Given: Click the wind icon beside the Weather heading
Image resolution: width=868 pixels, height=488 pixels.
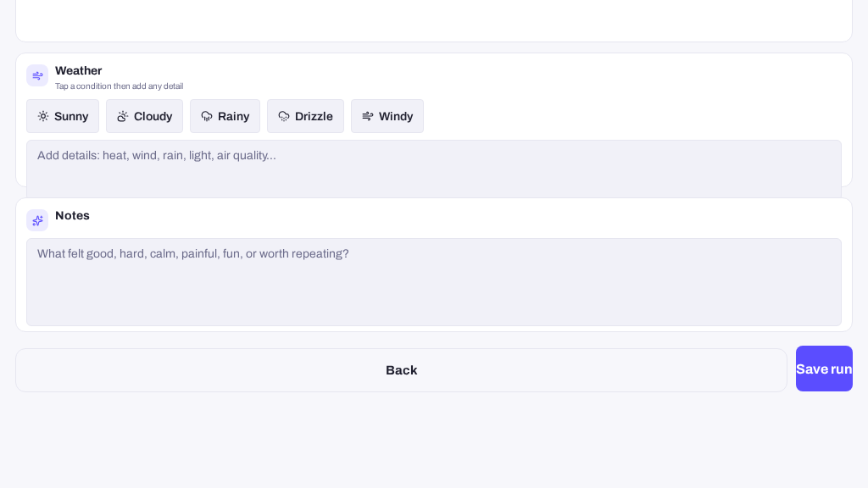Looking at the screenshot, I should (x=37, y=75).
